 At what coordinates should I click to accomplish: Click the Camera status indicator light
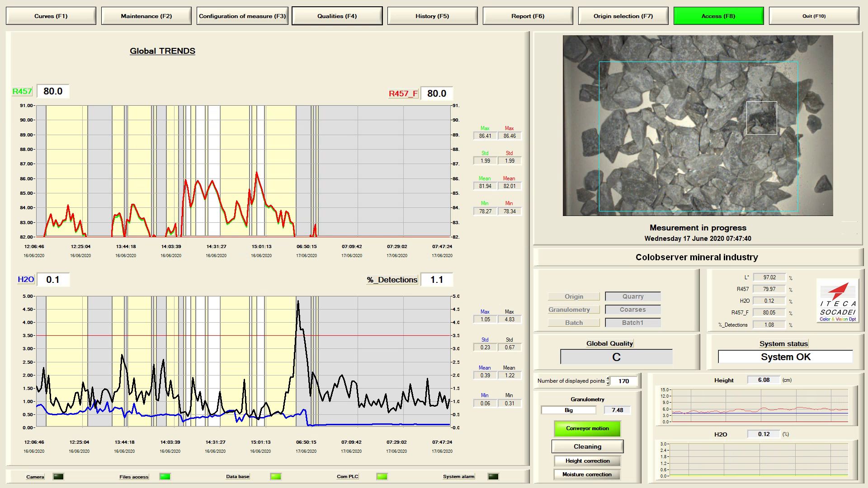coord(58,476)
